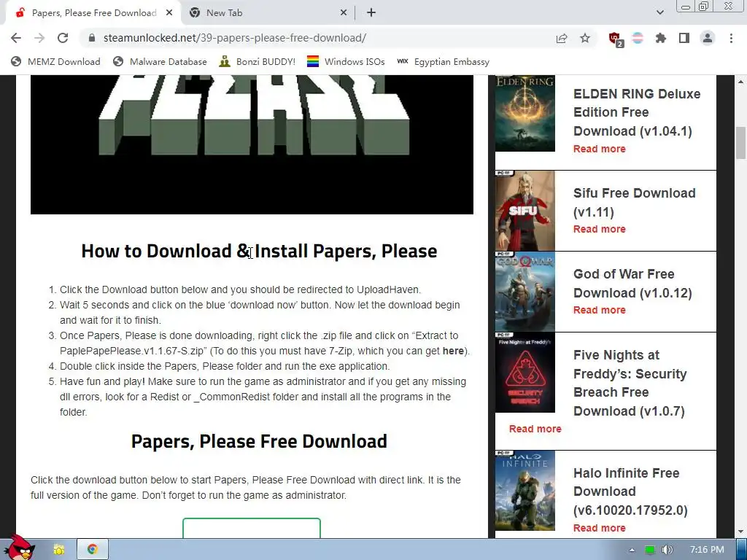This screenshot has width=747, height=560.
Task: Share this page icon in address bar
Action: point(562,38)
